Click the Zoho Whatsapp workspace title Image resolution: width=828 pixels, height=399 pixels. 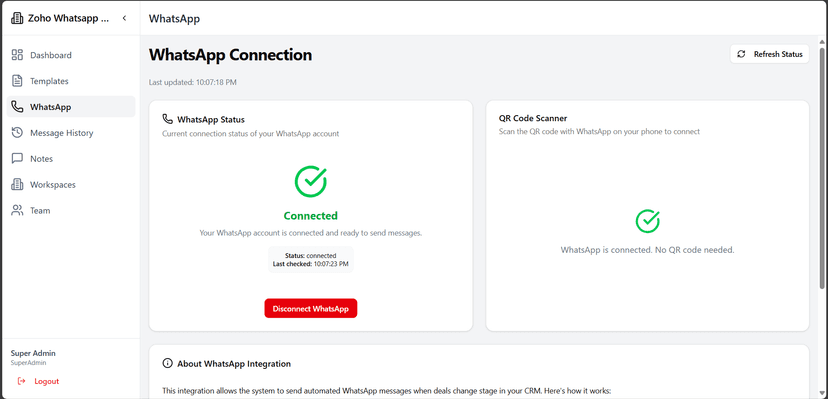click(x=69, y=18)
